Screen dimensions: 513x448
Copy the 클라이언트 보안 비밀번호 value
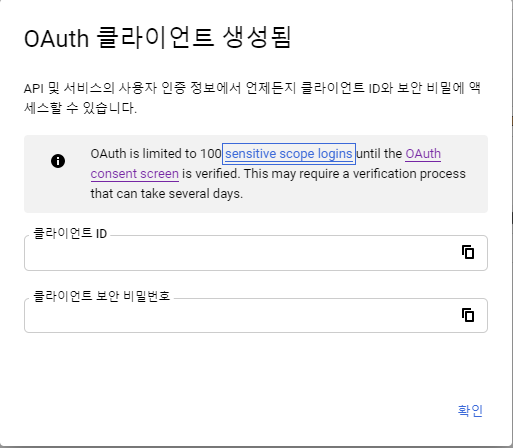point(468,315)
